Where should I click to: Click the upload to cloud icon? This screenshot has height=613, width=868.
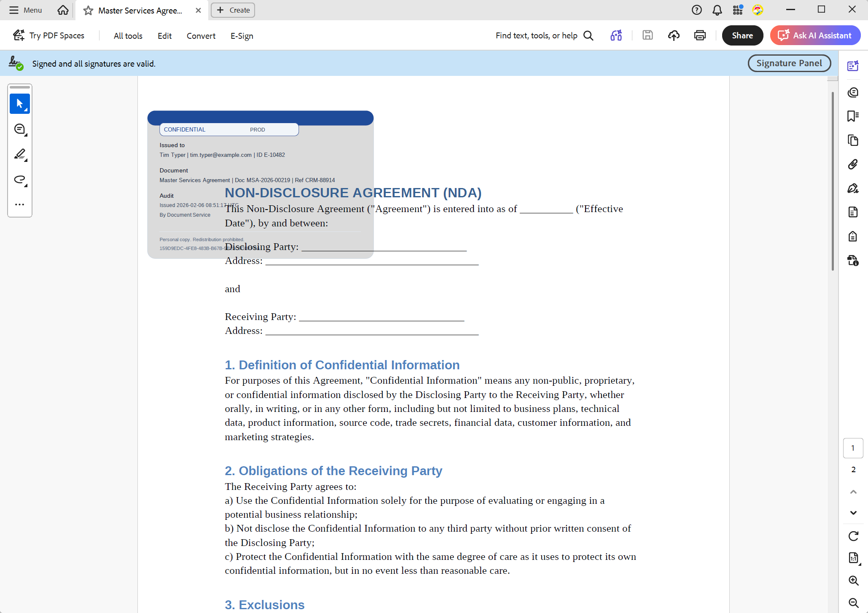click(674, 35)
